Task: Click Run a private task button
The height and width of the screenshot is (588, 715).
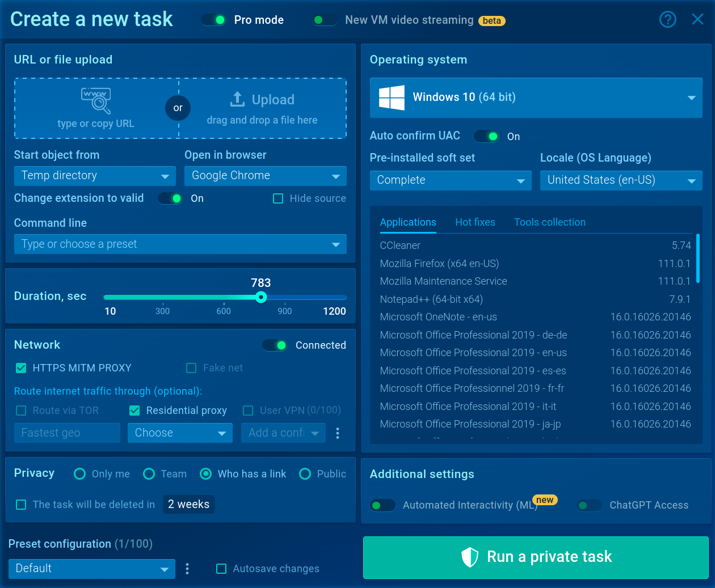Action: [536, 557]
